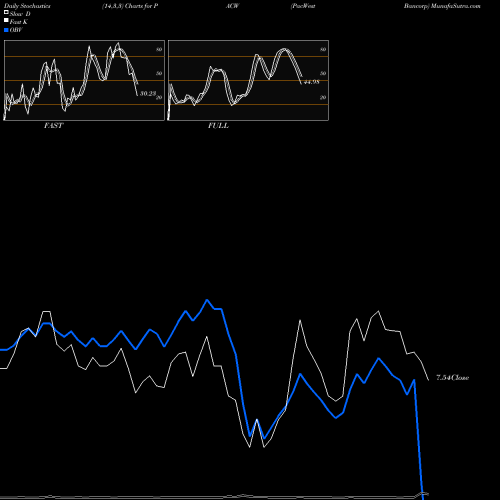Select the 'Daily Stochastics' title text

click(x=27, y=6)
